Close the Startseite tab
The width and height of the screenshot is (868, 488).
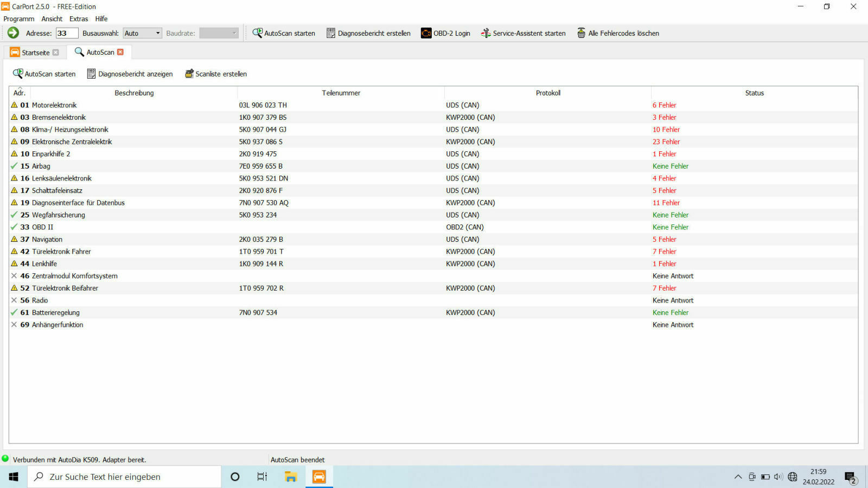(55, 53)
